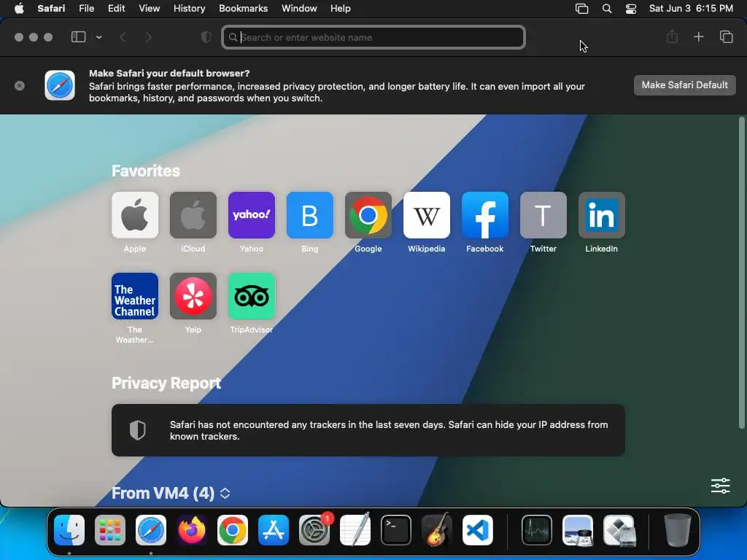Click the date and time

click(x=691, y=8)
